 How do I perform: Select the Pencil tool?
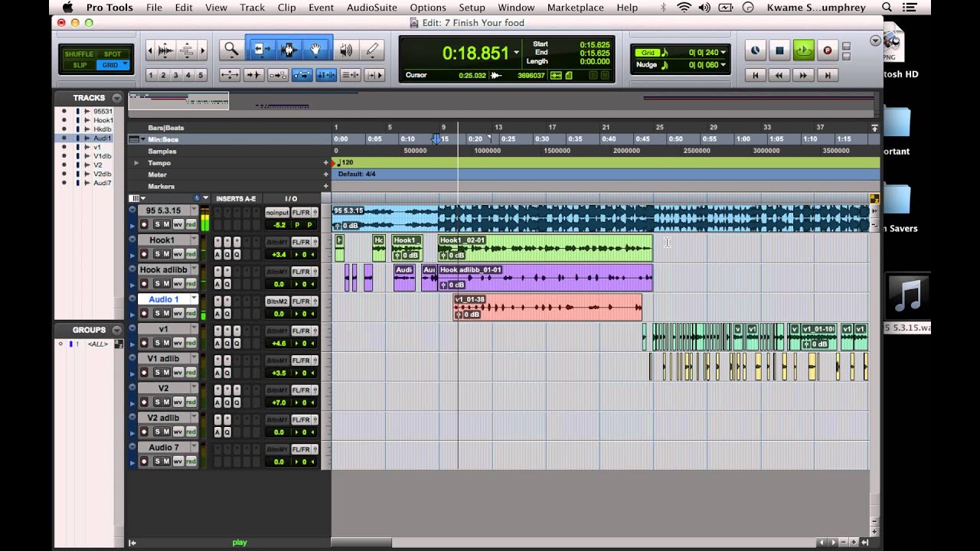372,51
